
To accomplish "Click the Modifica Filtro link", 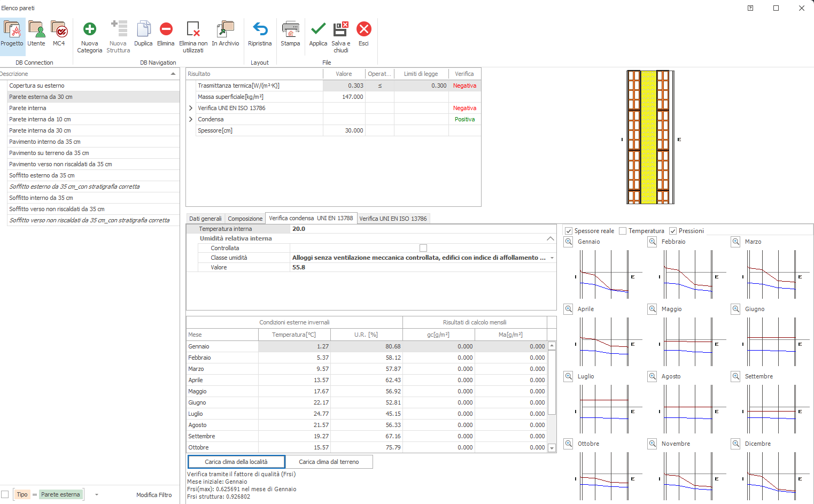I will click(154, 495).
